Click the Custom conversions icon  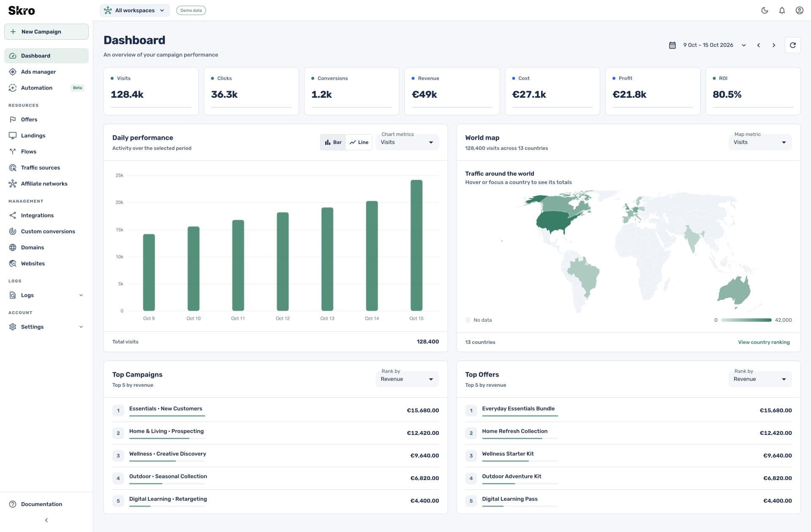point(13,231)
